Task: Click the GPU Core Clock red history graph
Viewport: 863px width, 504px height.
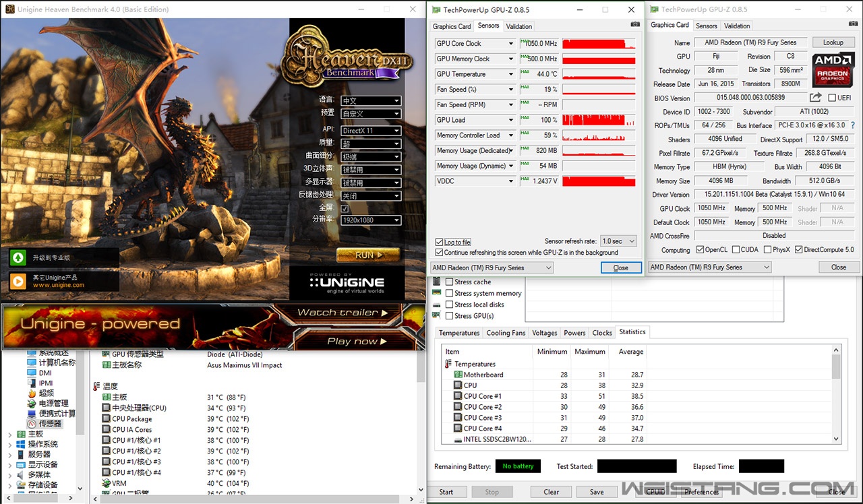Action: coord(599,43)
